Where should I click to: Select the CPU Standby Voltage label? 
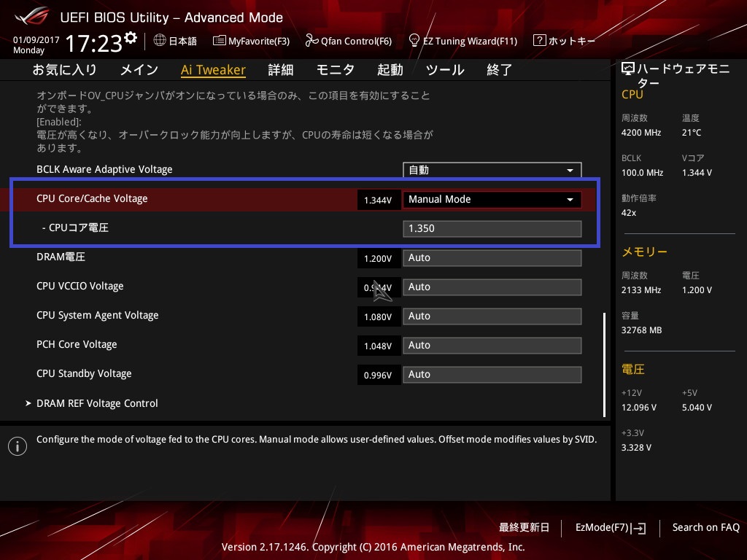[84, 374]
